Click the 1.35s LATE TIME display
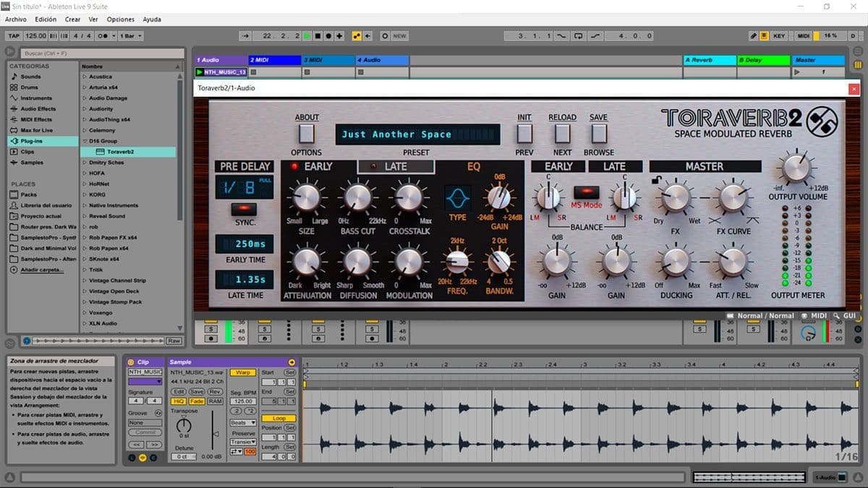The image size is (868, 488). (244, 279)
